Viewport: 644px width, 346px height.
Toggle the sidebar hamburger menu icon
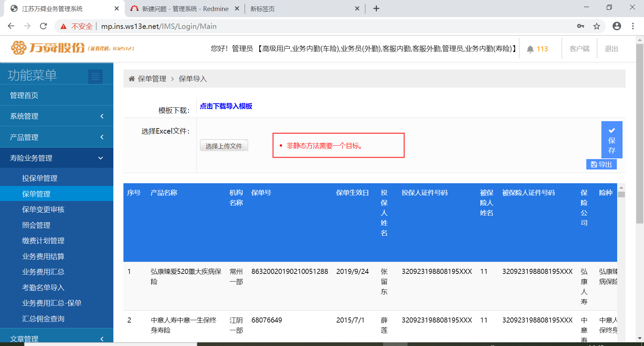tap(95, 77)
